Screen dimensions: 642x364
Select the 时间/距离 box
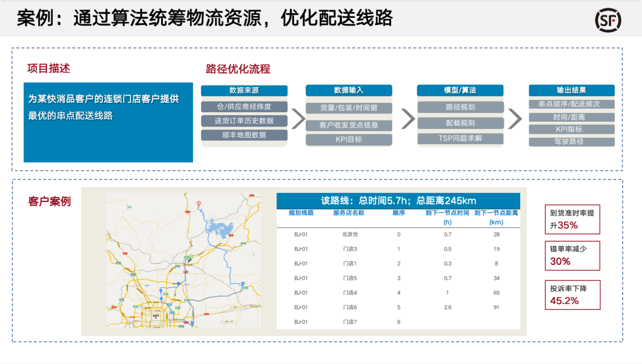(x=572, y=118)
